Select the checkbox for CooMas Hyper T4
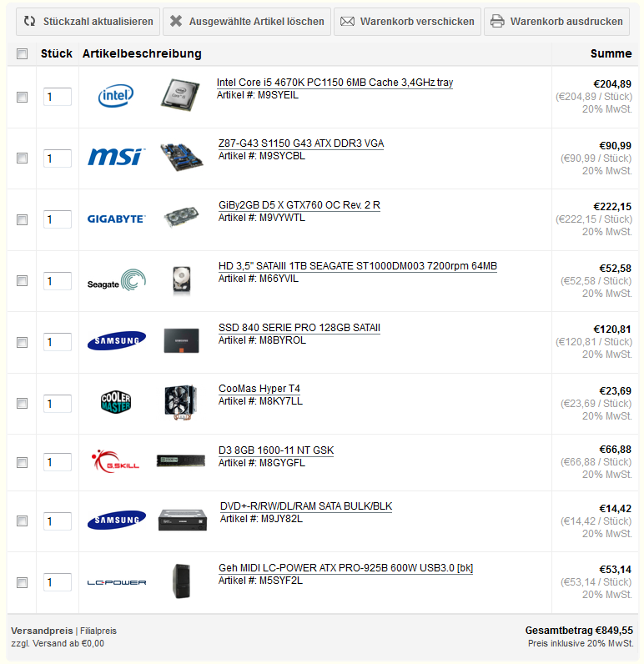 23,404
